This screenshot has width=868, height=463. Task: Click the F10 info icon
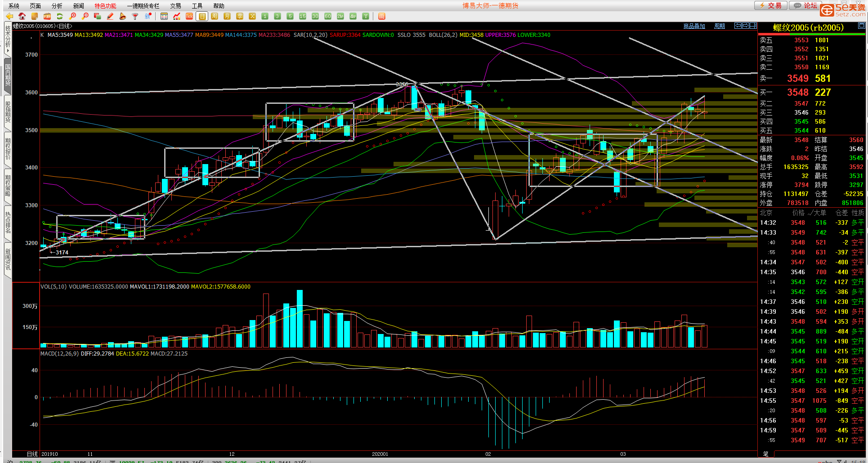tap(47, 16)
